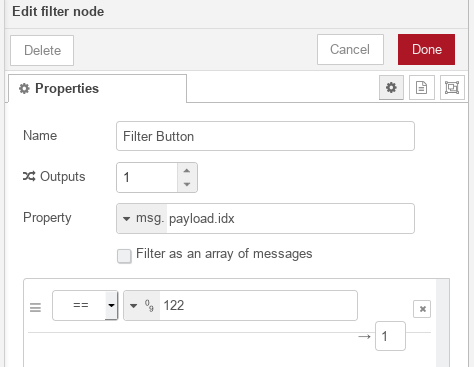The height and width of the screenshot is (367, 474).
Task: Open node properties gear icon
Action: (x=391, y=88)
